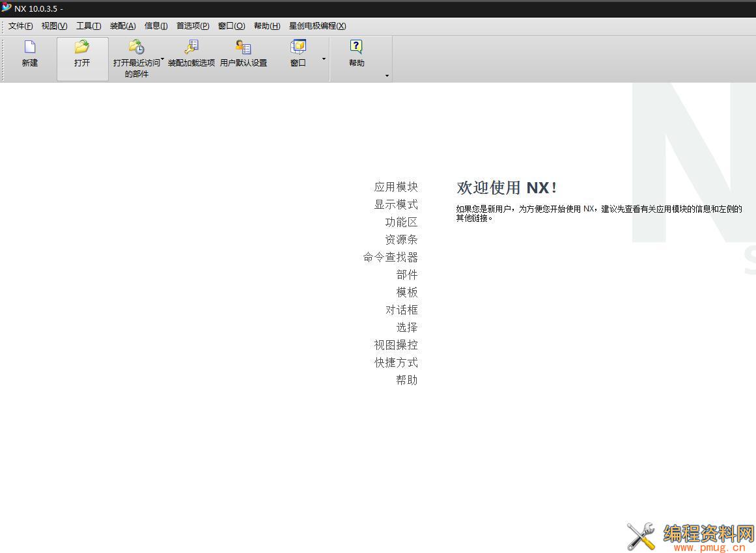Viewport: 756px width, 553px height.
Task: Open the 装配(A) menu
Action: (123, 26)
